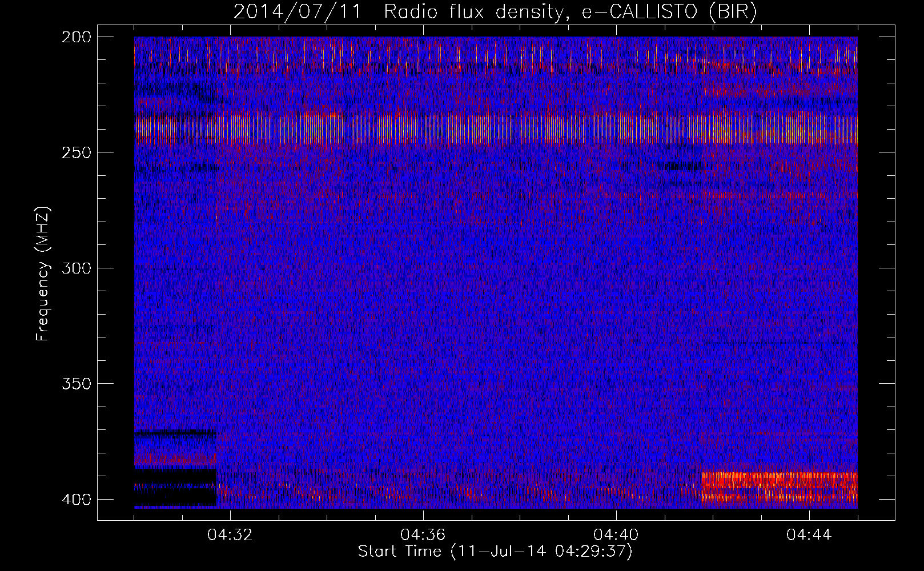924x571 pixels.
Task: Click the 300 frequency tick label
Action: coord(77,268)
